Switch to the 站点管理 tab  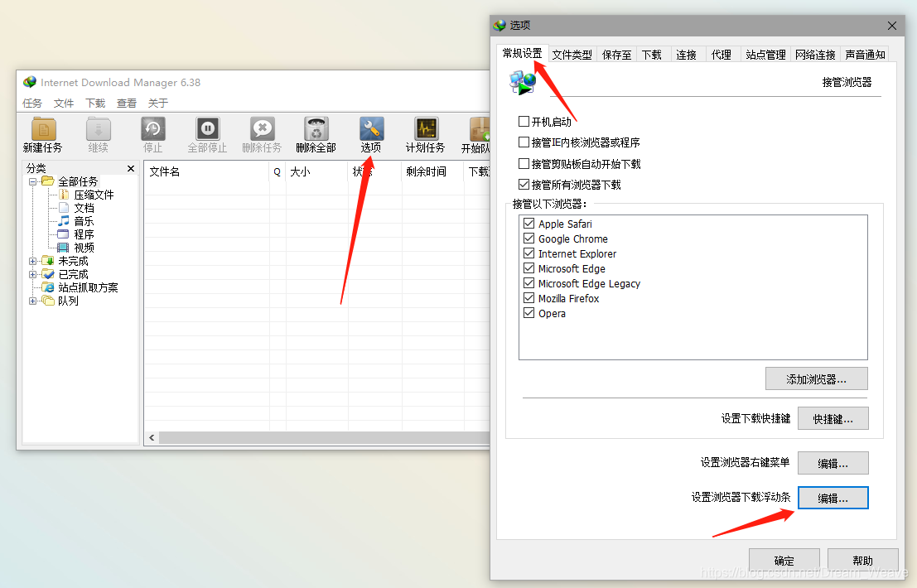(765, 55)
